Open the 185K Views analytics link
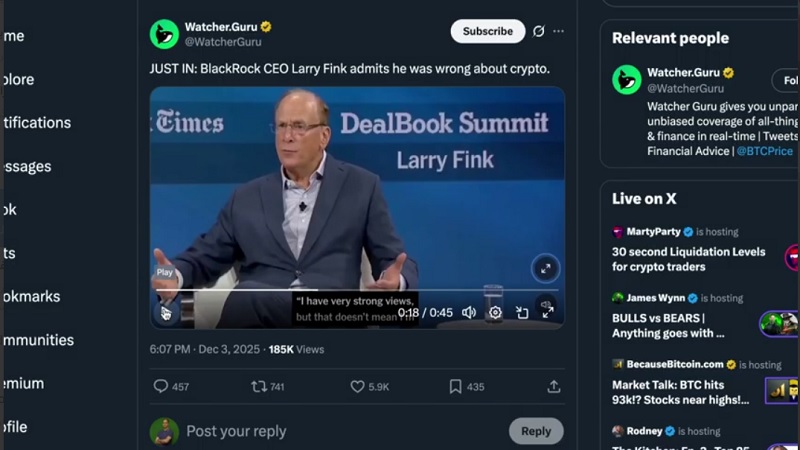Image resolution: width=800 pixels, height=450 pixels. (x=297, y=349)
